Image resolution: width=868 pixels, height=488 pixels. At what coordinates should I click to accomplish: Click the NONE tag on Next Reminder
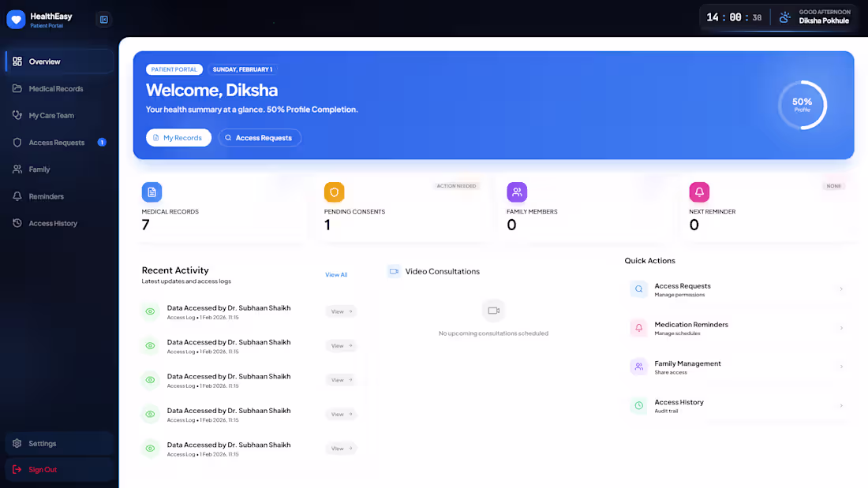[833, 186]
